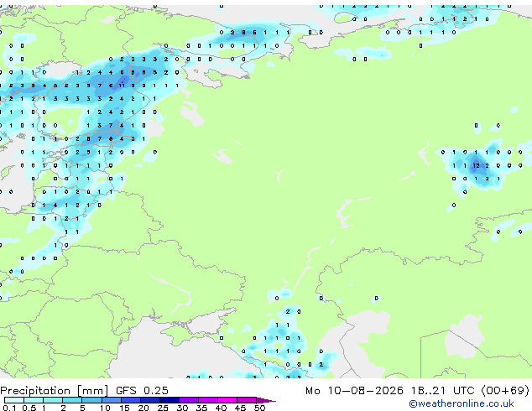
Task: Select the 25–30 mm dark blue swatch
Action: coord(169,400)
